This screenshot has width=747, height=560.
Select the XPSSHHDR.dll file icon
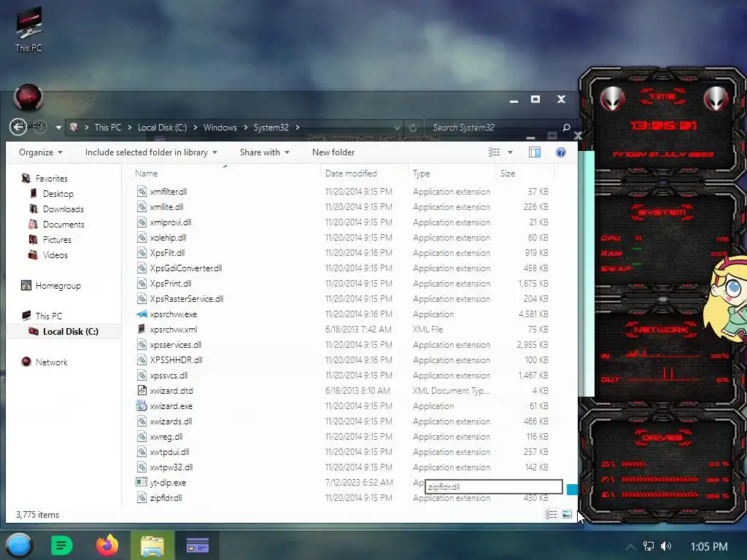click(142, 359)
